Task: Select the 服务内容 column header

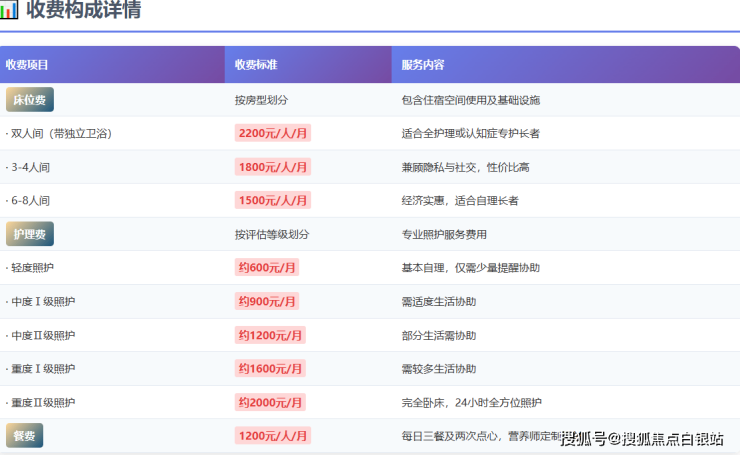Action: click(x=423, y=65)
